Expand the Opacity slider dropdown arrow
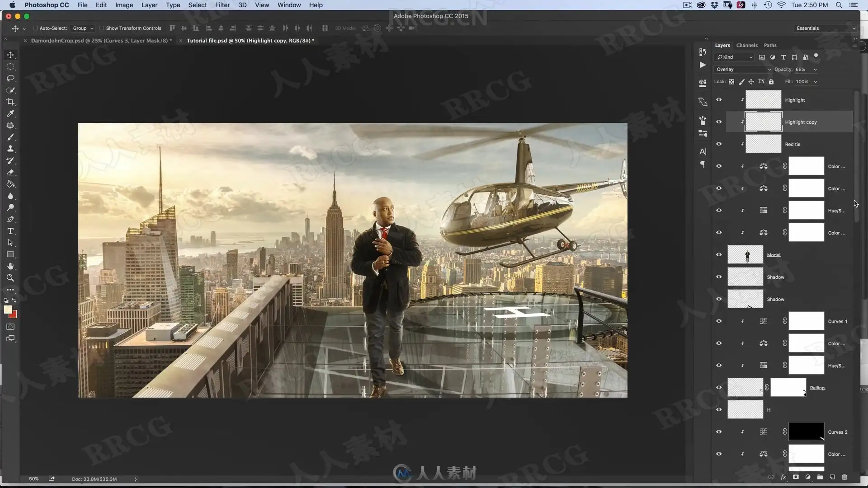868x488 pixels. [815, 70]
